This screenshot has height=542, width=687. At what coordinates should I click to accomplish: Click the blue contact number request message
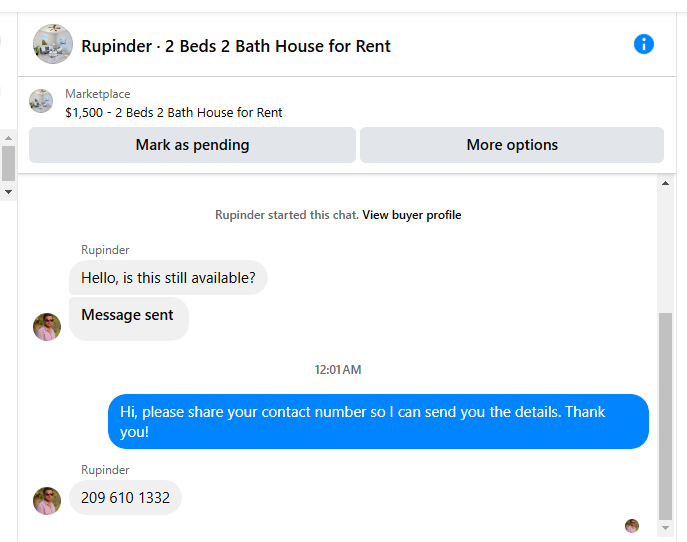coord(378,422)
